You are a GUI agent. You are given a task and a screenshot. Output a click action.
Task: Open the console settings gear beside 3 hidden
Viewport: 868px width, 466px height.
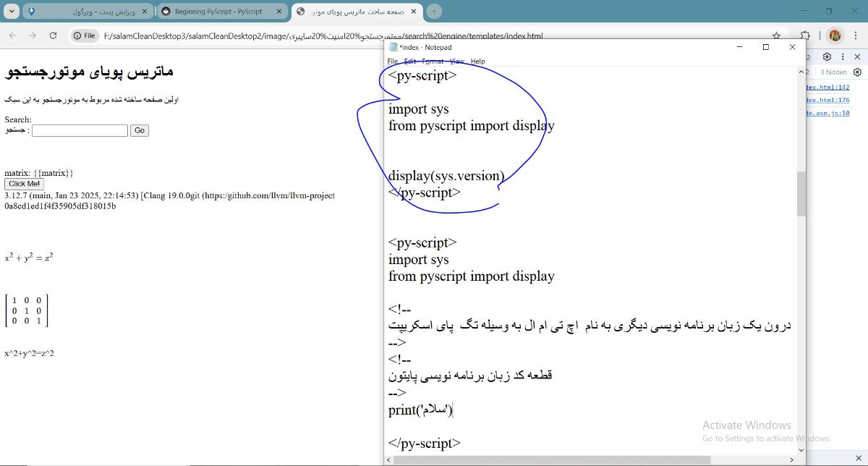coord(858,72)
